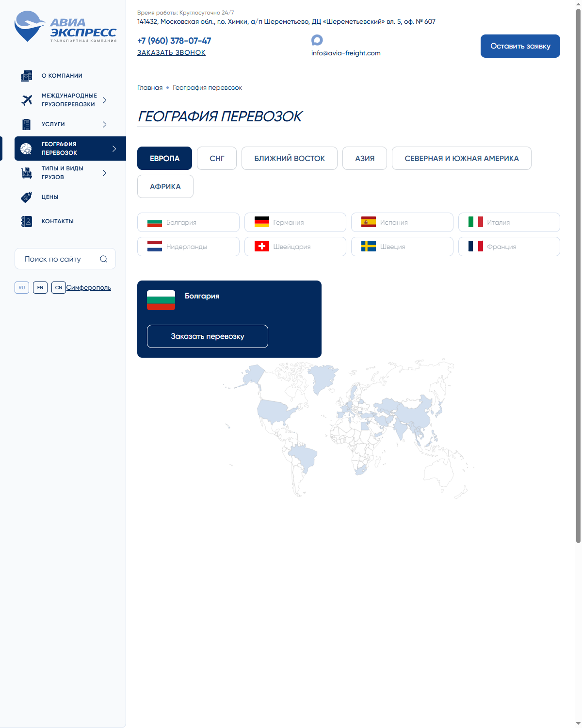Select Germany flag country item
Image resolution: width=582 pixels, height=728 pixels.
tap(295, 222)
